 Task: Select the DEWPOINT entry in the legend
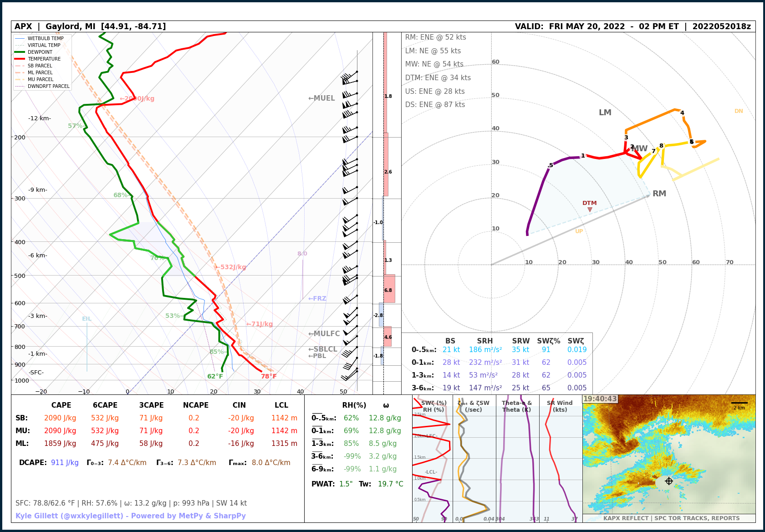click(x=40, y=52)
